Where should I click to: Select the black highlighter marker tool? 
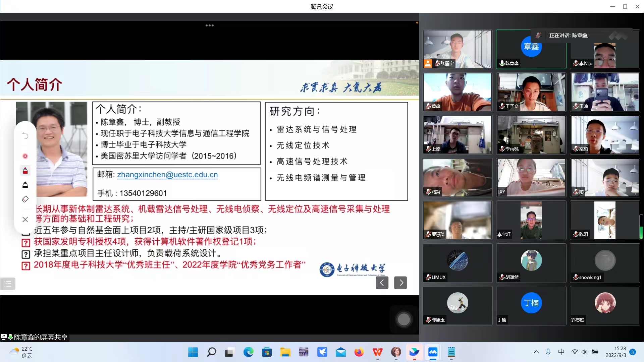coord(25,185)
